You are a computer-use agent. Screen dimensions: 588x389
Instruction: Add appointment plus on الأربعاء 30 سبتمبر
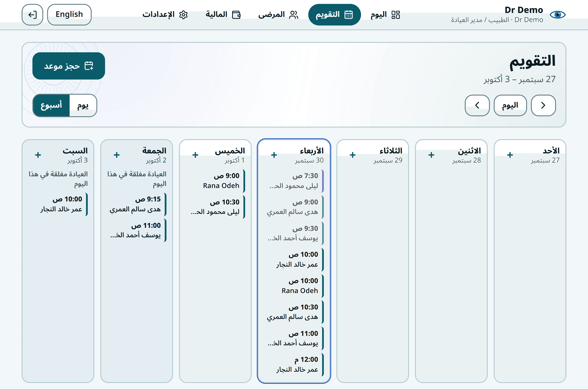274,155
